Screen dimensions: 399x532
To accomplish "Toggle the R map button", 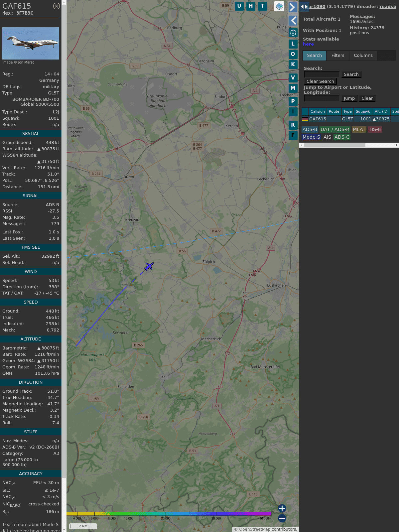I will (293, 125).
